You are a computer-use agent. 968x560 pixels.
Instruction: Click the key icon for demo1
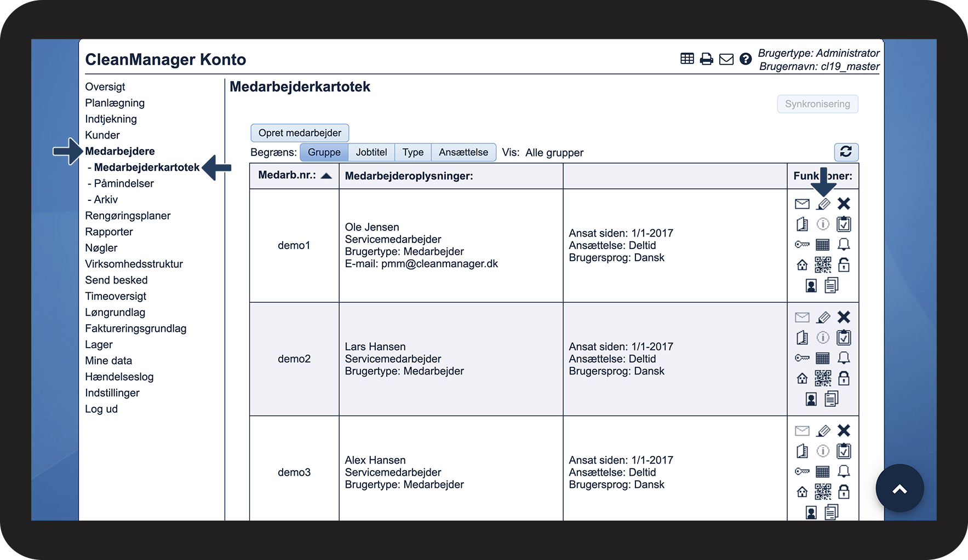tap(802, 245)
